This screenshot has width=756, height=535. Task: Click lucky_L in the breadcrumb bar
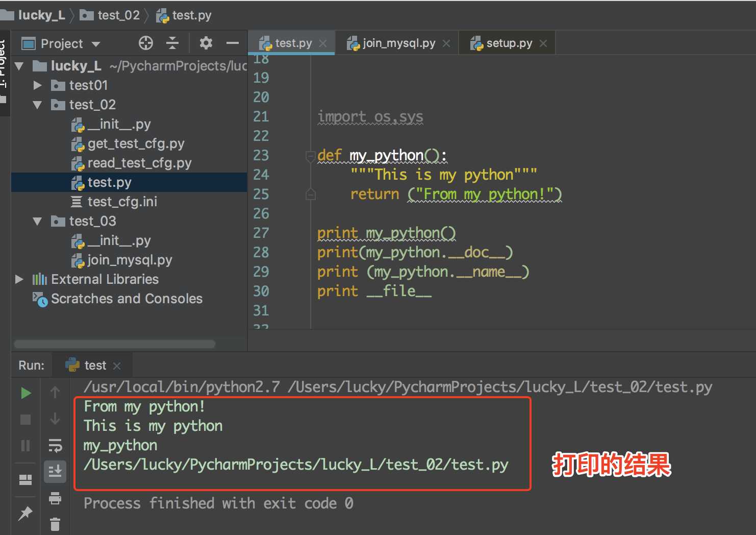34,15
